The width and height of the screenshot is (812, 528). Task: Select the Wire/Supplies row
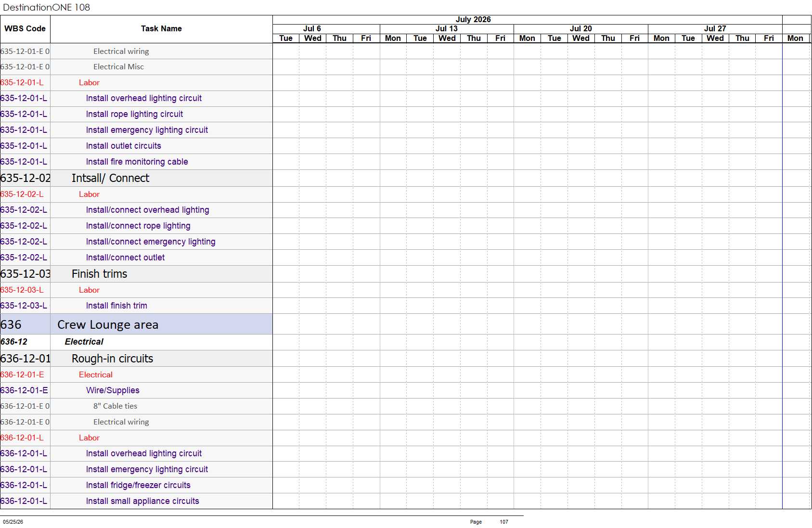tap(136, 391)
